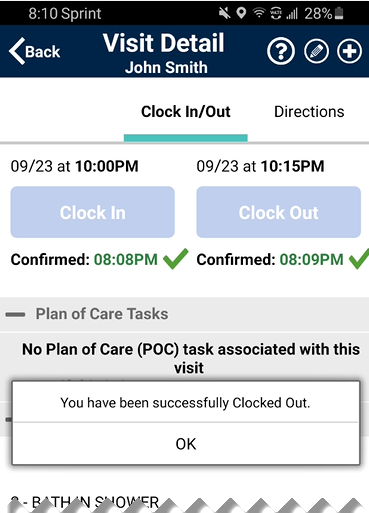Tap the muted sound status icon
The width and height of the screenshot is (369, 513).
[x=224, y=13]
